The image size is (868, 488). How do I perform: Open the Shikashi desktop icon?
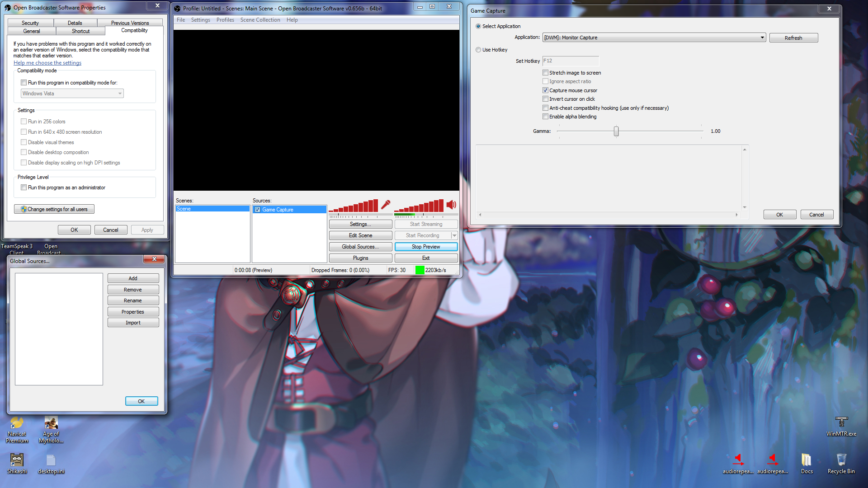point(17,464)
